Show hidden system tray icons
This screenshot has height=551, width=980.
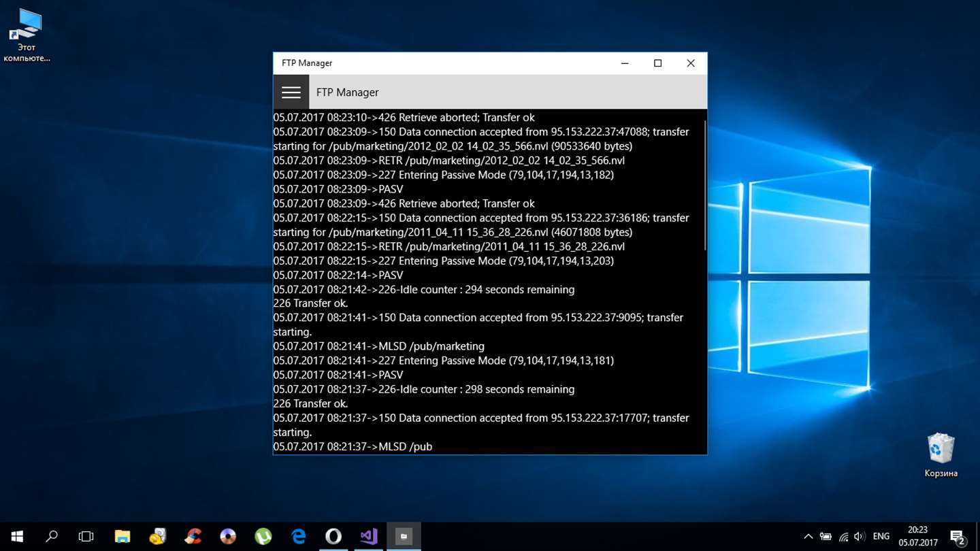pyautogui.click(x=808, y=537)
